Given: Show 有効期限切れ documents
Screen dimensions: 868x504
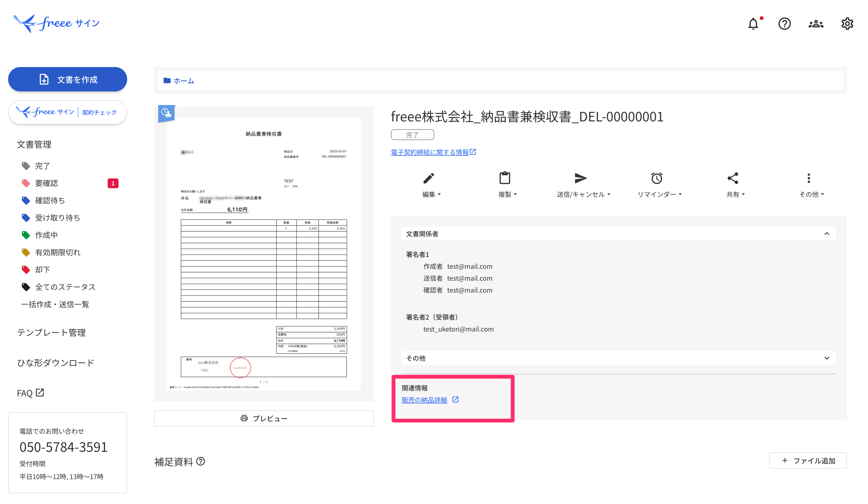Looking at the screenshot, I should (x=58, y=252).
